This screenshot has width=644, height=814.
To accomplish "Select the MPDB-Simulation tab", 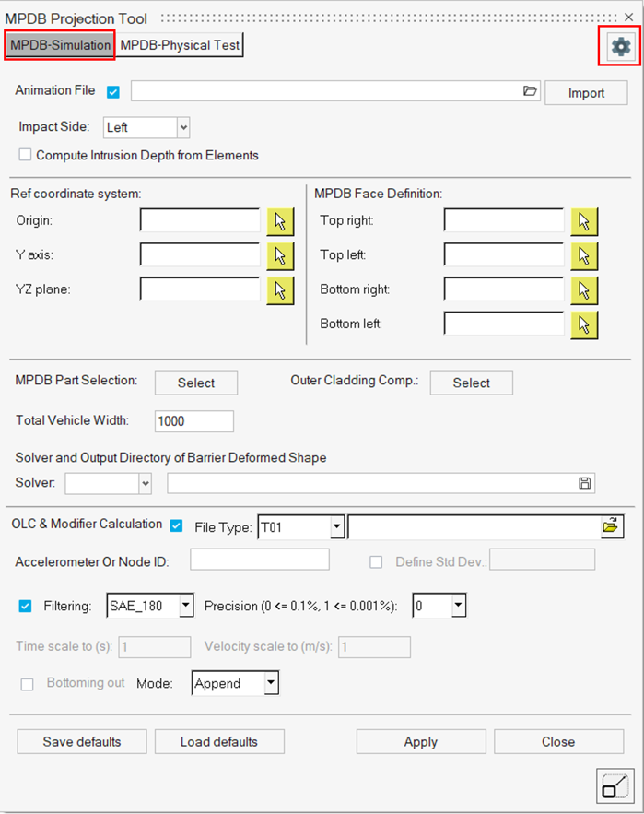I will (x=60, y=45).
